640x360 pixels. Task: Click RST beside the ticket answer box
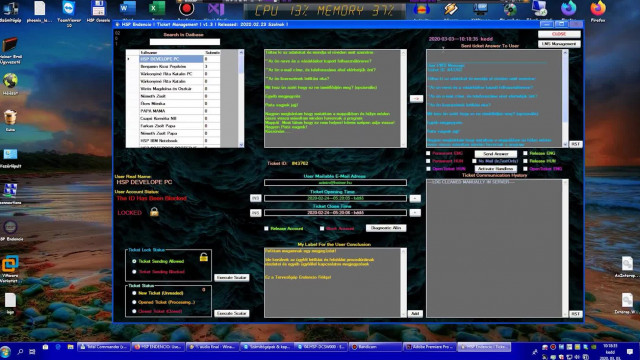tap(575, 144)
